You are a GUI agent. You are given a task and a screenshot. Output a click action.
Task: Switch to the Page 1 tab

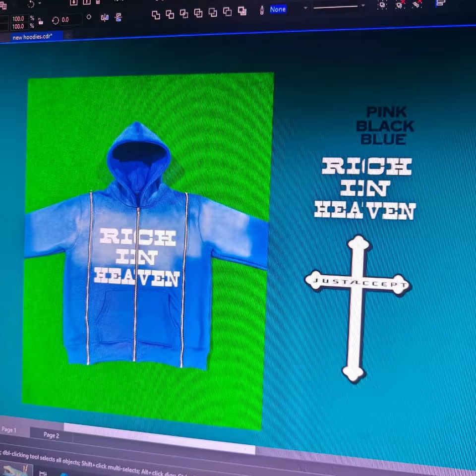click(x=9, y=429)
